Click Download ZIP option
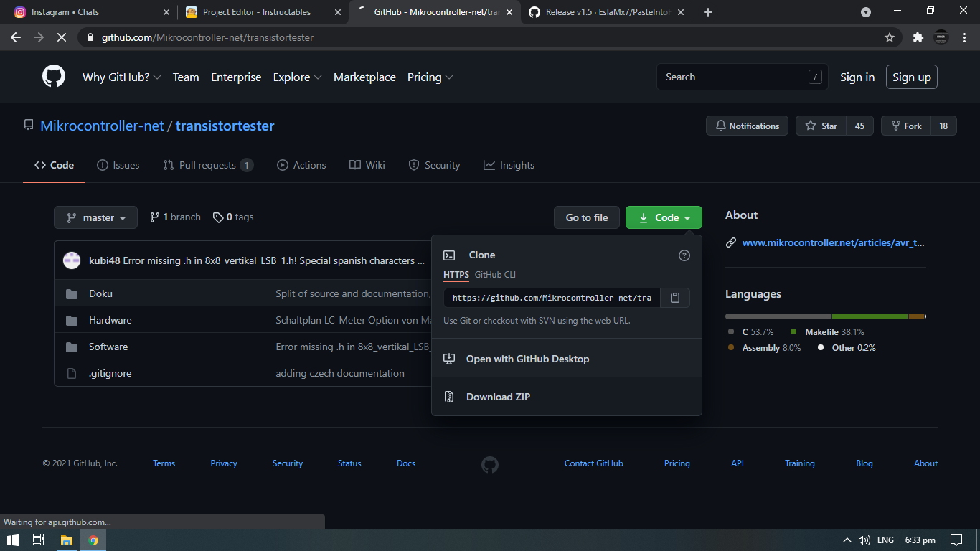Image resolution: width=980 pixels, height=551 pixels. click(567, 397)
